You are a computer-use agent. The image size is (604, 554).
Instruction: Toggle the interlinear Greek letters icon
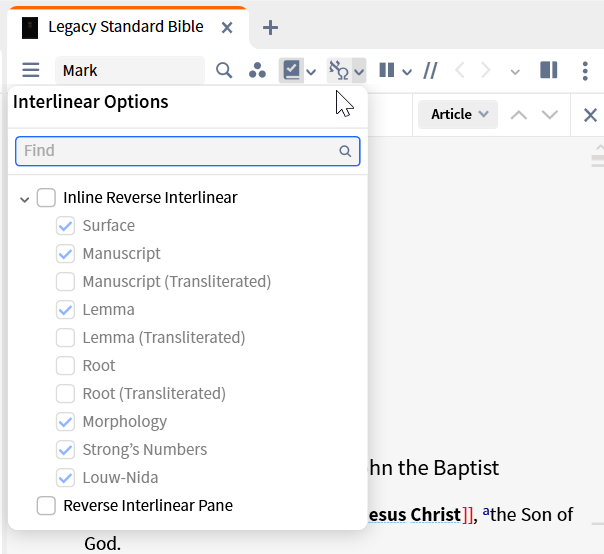tap(339, 70)
